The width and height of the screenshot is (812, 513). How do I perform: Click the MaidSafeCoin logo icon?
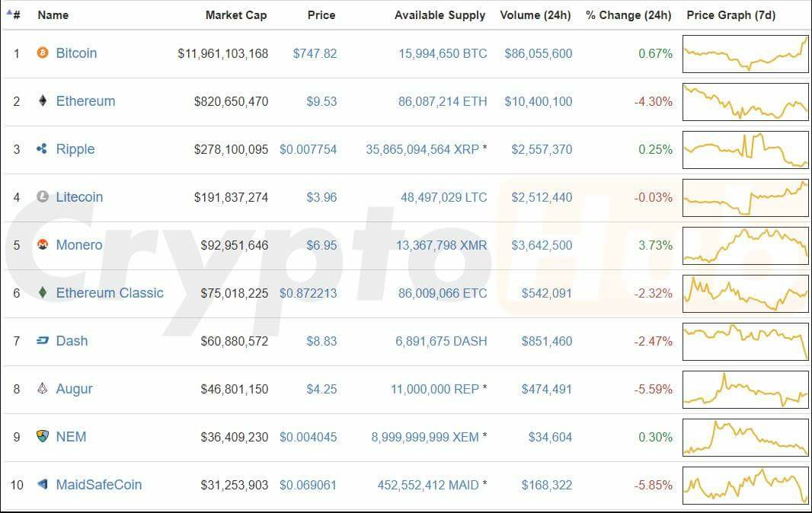(x=43, y=485)
